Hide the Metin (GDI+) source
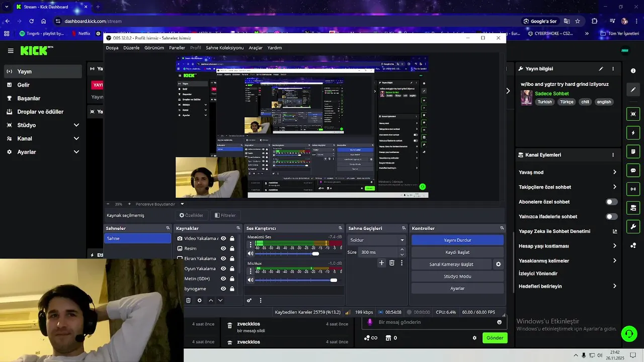Viewport: 644px width, 362px height. tap(223, 279)
